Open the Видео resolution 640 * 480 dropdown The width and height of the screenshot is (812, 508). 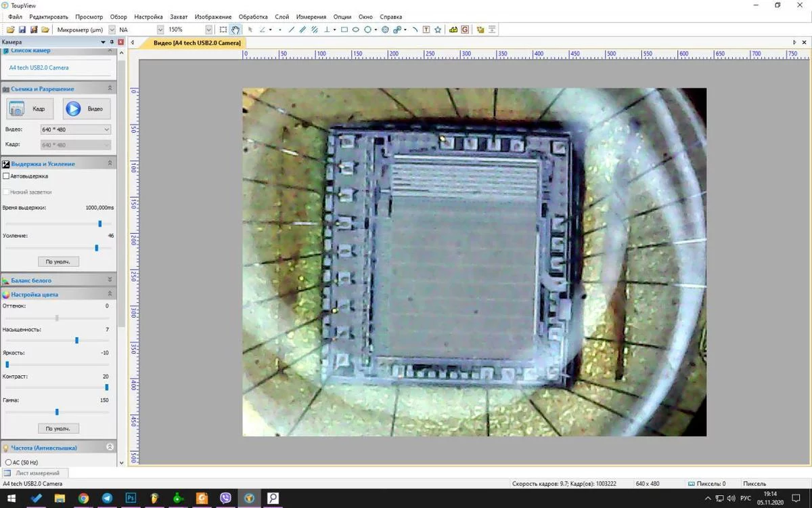76,129
